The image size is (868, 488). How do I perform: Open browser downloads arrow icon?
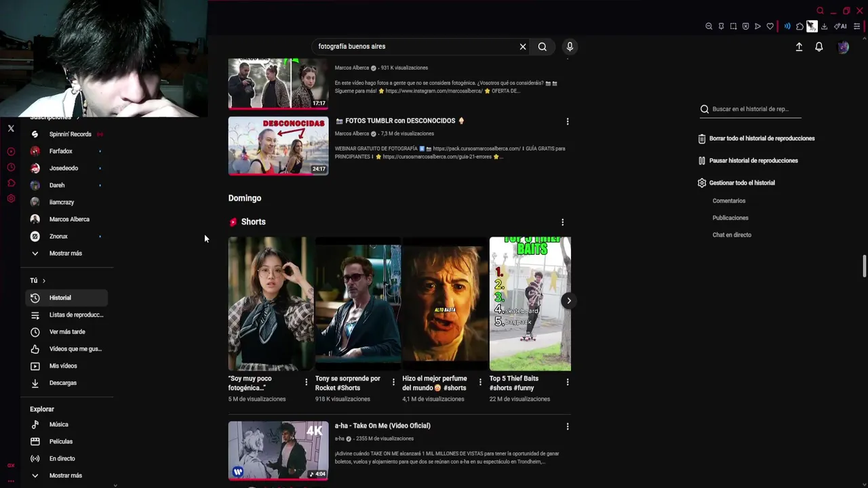coord(824,26)
